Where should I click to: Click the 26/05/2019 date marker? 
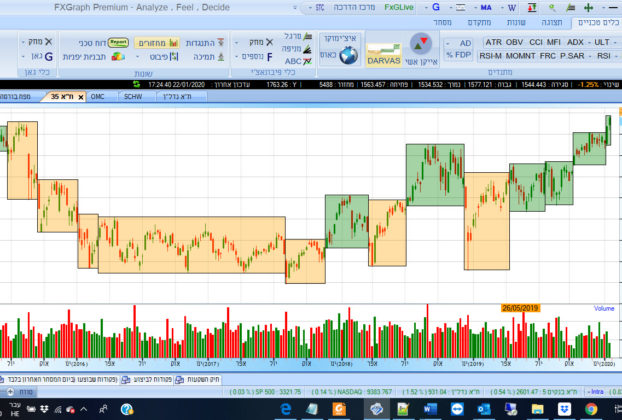pos(520,308)
